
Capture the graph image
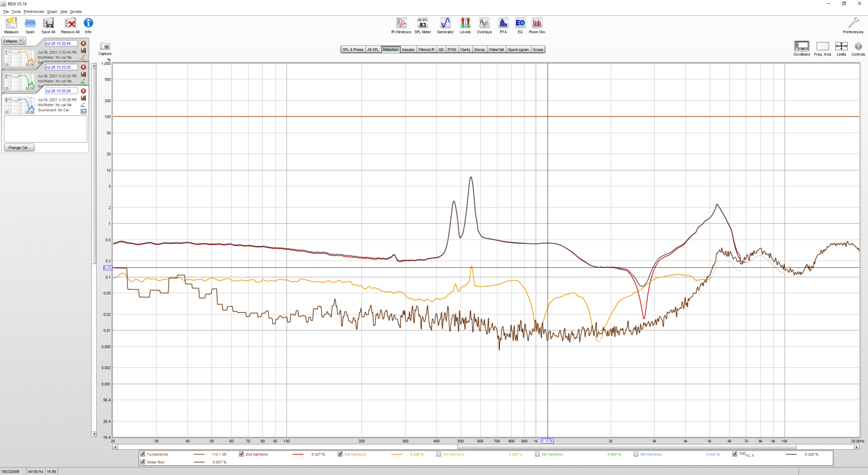(x=105, y=48)
